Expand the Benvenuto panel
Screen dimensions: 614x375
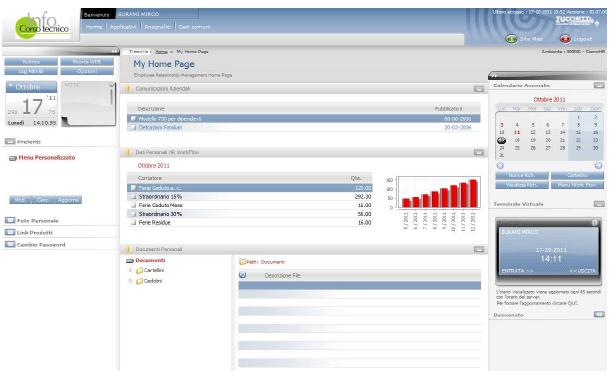pyautogui.click(x=599, y=314)
